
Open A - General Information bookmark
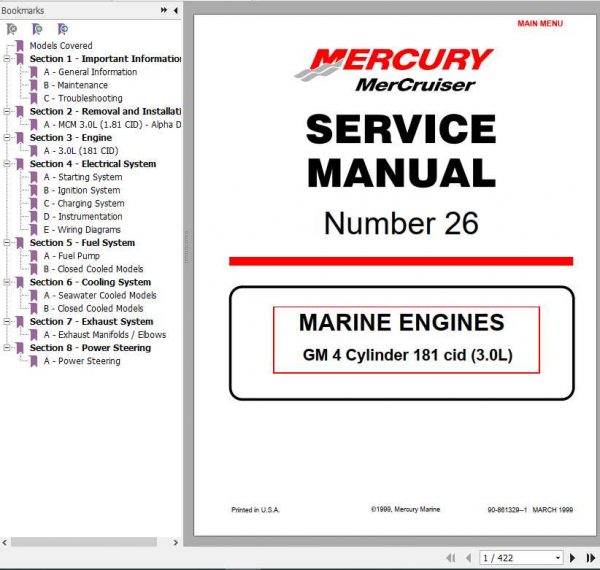pos(90,72)
